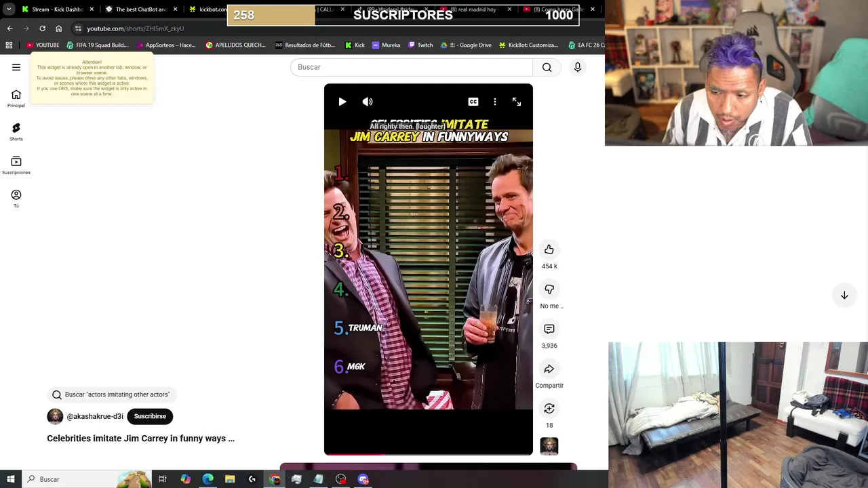
Task: Open the Kick bookmark
Action: click(x=355, y=45)
